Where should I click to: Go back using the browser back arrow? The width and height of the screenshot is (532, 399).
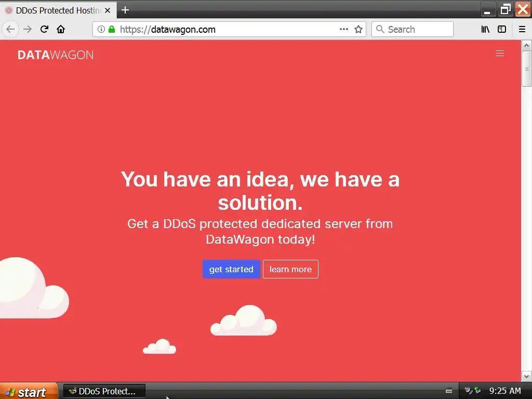point(10,29)
